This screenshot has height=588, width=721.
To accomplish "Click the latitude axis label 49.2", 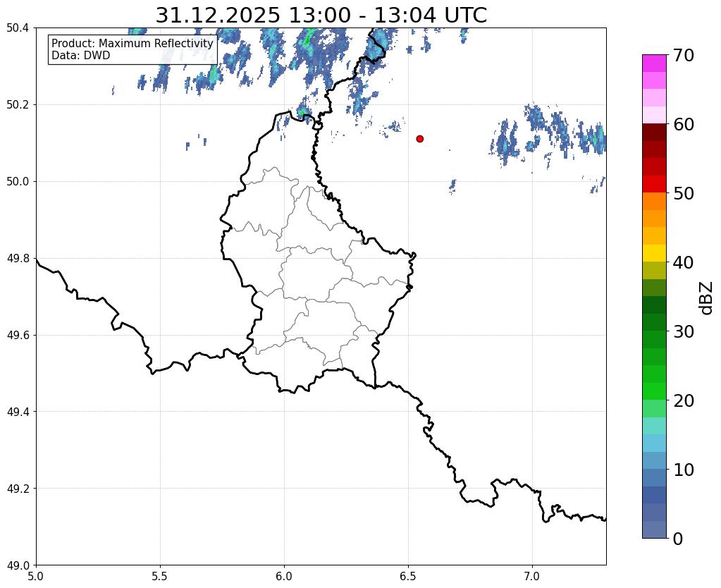I will (x=18, y=489).
